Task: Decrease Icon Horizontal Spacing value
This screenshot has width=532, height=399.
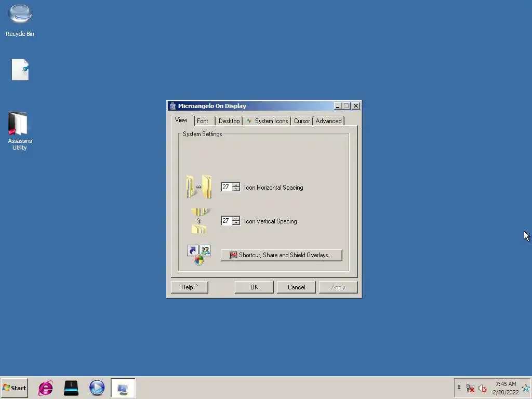Action: tap(236, 189)
